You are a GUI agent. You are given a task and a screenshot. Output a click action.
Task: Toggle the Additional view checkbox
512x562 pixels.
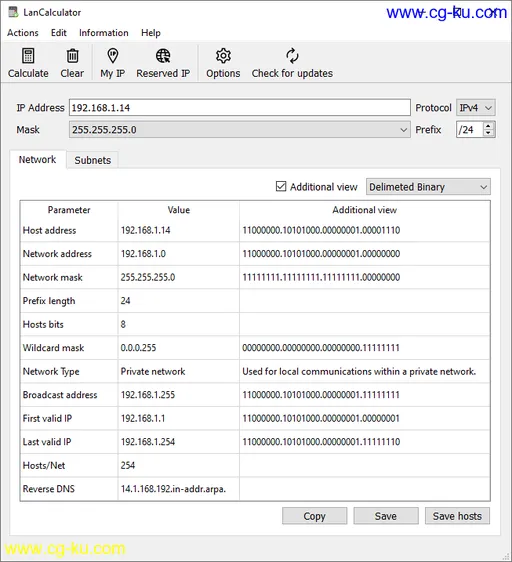pyautogui.click(x=281, y=186)
